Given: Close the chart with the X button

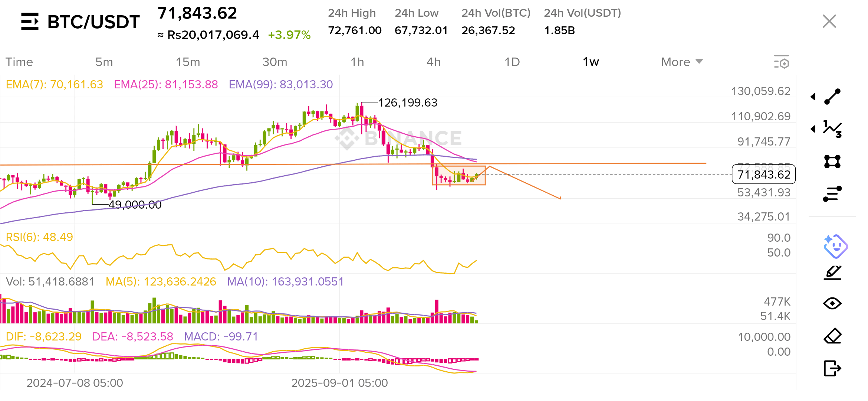Looking at the screenshot, I should tap(829, 22).
